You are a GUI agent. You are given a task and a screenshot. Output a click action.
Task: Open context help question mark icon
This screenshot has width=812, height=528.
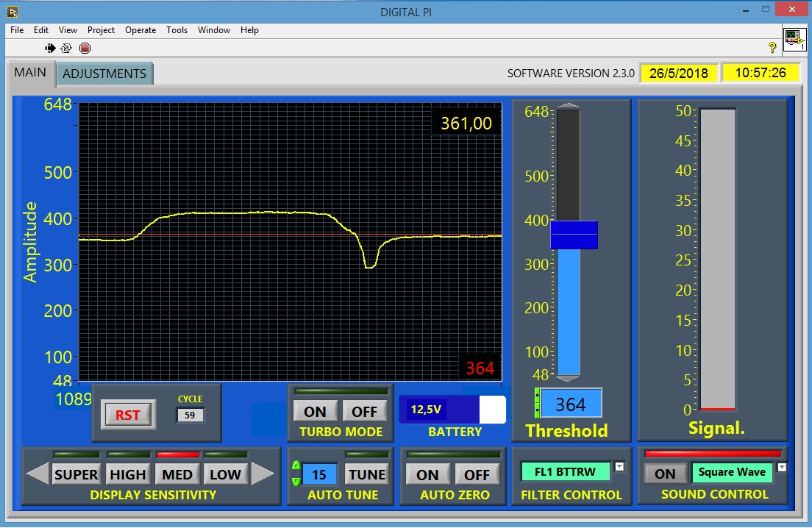click(772, 48)
